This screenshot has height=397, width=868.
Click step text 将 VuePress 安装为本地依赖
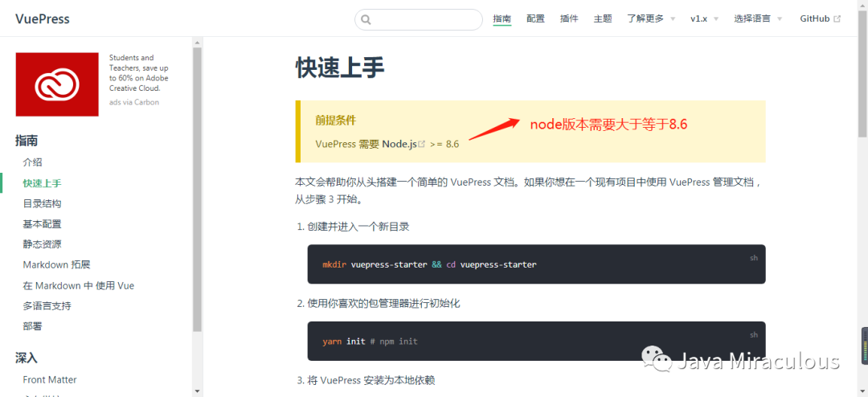[x=371, y=380]
